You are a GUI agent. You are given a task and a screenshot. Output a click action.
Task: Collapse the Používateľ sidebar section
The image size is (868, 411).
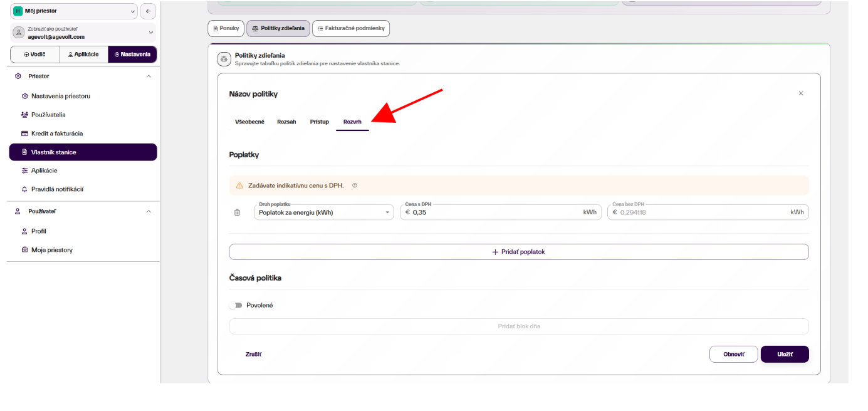149,211
